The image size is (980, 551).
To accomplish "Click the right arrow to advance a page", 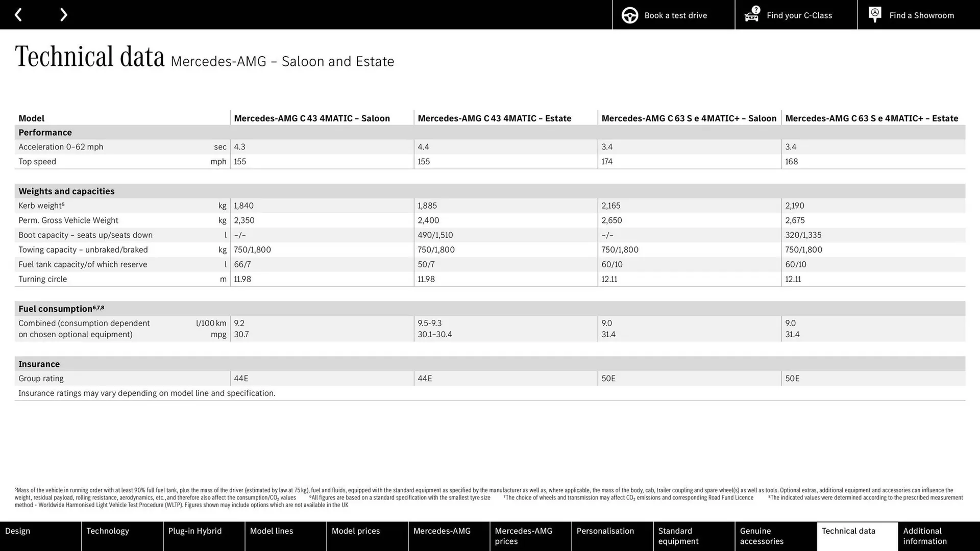I will [63, 14].
